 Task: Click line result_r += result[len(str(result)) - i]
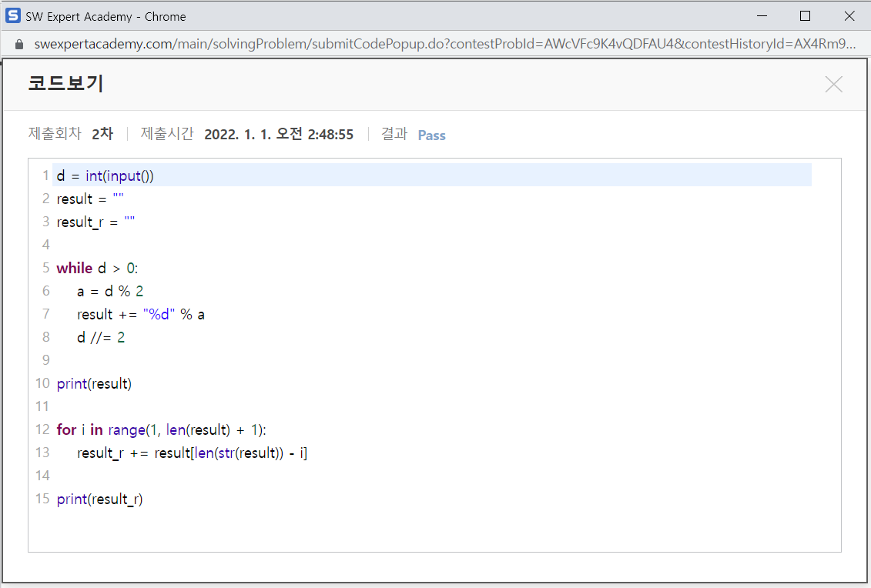coord(193,453)
